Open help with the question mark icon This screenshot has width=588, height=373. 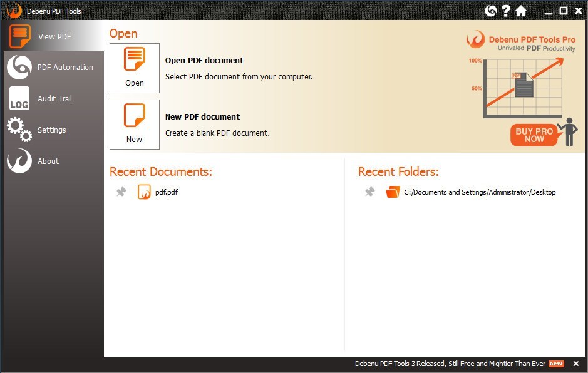(506, 11)
